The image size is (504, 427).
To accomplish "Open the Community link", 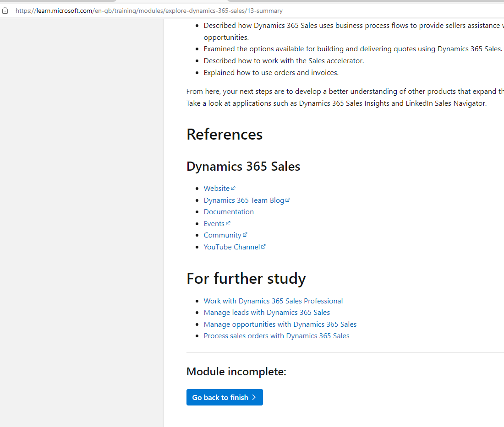I will pyautogui.click(x=222, y=235).
